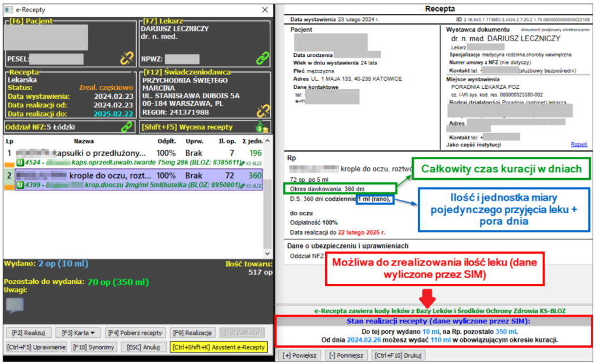Click the Uprw. column header
Viewport: 595px width, 364px height.
[194, 141]
